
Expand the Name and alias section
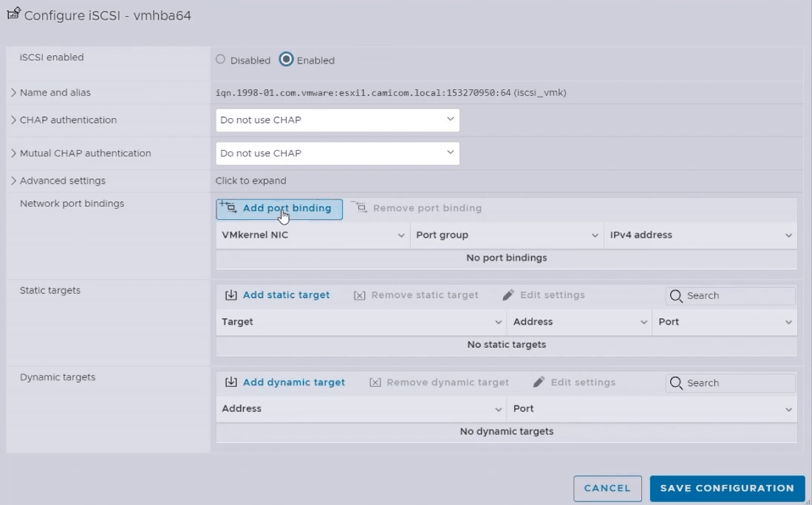coord(13,92)
